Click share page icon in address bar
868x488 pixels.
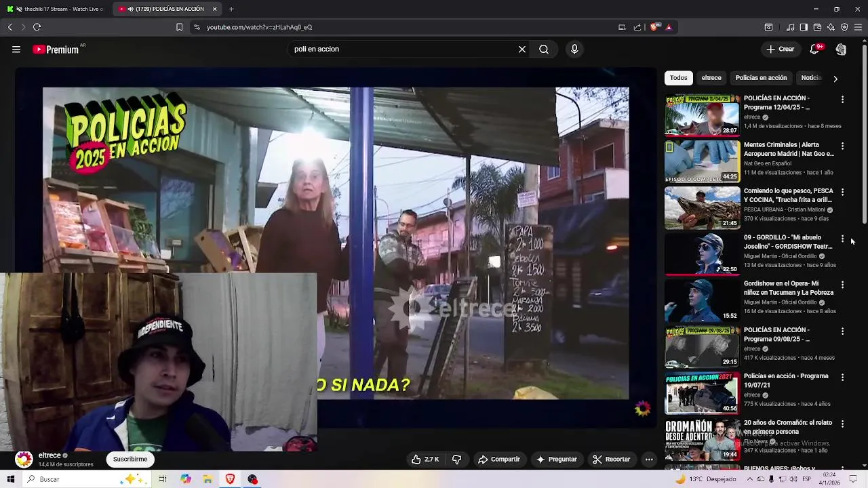pyautogui.click(x=637, y=27)
